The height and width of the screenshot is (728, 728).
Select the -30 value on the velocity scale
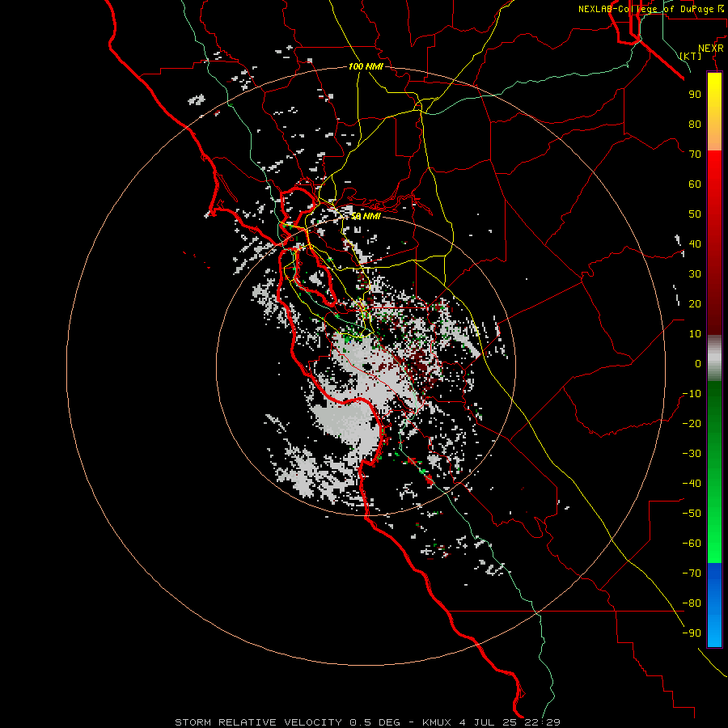tap(692, 454)
